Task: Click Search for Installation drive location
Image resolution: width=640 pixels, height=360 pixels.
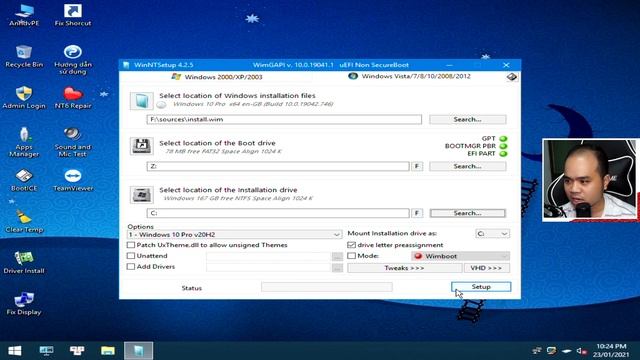Action: 468,213
